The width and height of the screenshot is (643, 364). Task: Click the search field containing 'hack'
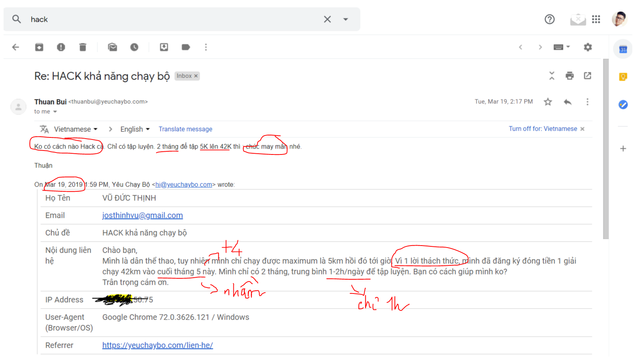click(174, 19)
